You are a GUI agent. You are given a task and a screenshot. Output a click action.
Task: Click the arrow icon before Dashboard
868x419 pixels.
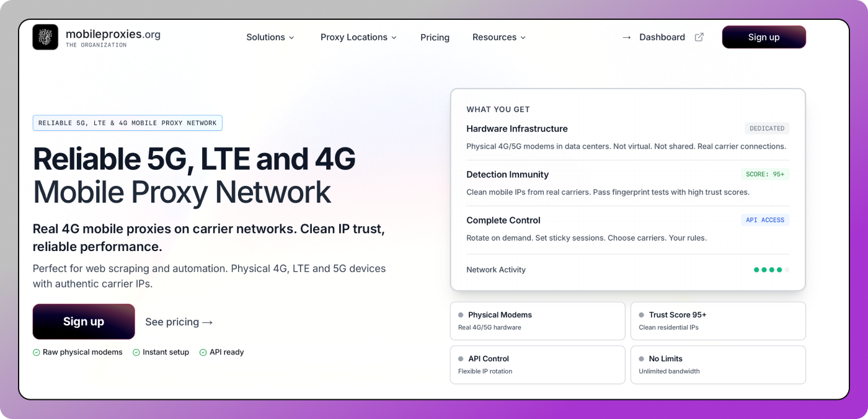tap(627, 37)
